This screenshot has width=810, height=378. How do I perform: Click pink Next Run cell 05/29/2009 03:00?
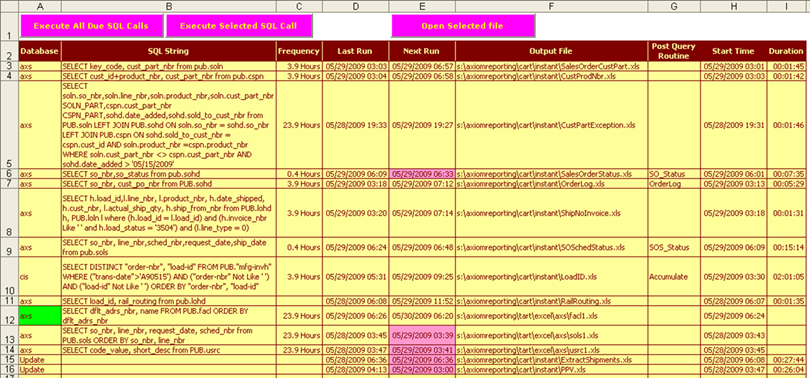pos(422,370)
